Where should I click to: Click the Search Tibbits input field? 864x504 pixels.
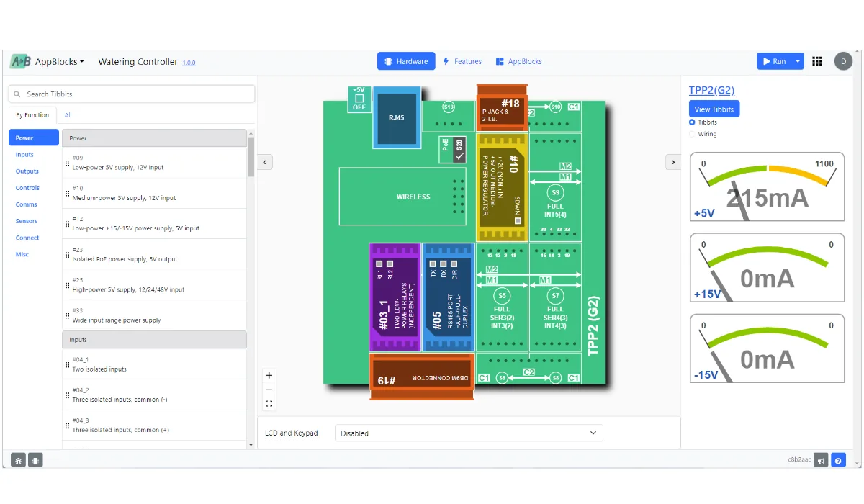[x=132, y=94]
